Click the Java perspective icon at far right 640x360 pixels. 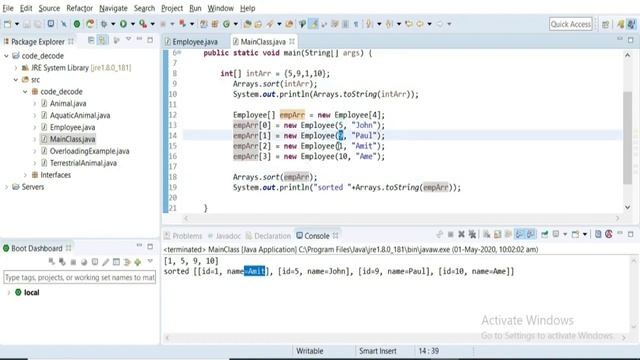tap(631, 24)
